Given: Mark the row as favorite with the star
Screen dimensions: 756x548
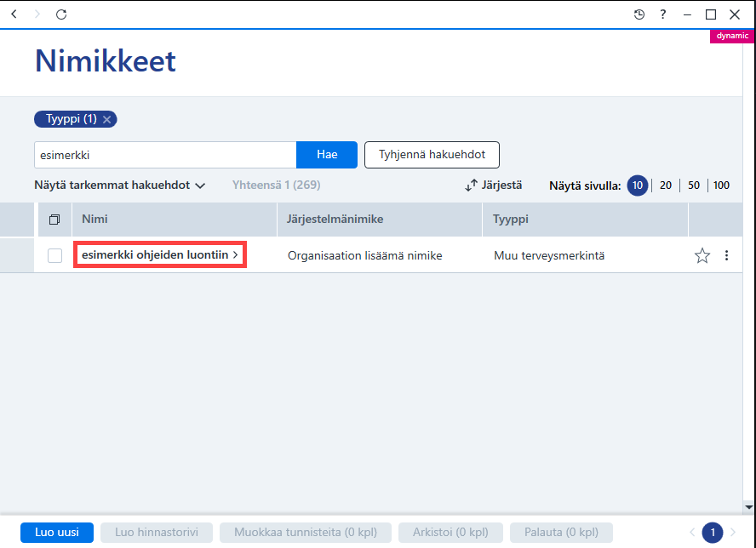Looking at the screenshot, I should pos(702,255).
